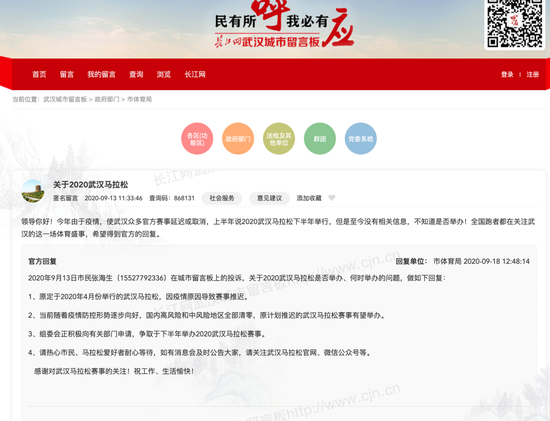Open 我的留言 in the navigation bar
This screenshot has height=421, width=550.
click(x=101, y=74)
